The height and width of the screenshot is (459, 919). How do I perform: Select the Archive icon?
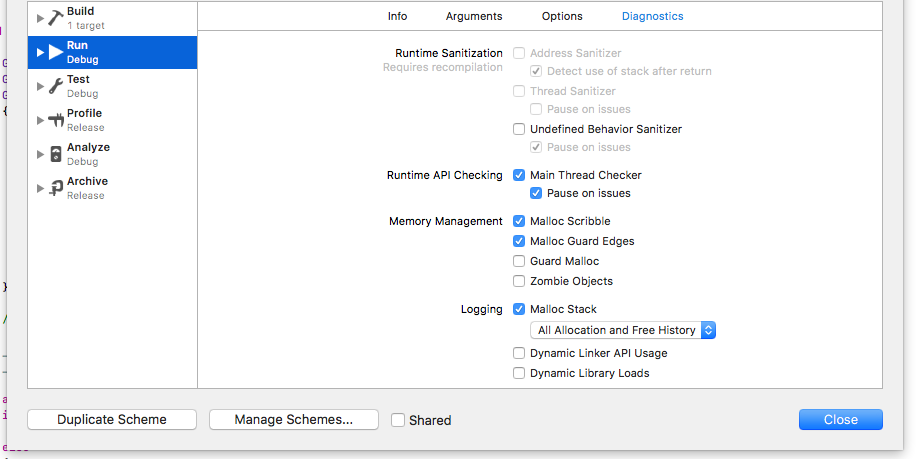coord(56,188)
